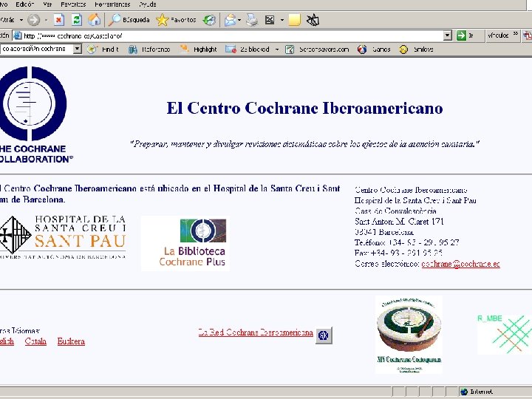Image resolution: width=532 pixels, height=399 pixels.
Task: Open the Smileys toolbar button
Action: (416, 50)
